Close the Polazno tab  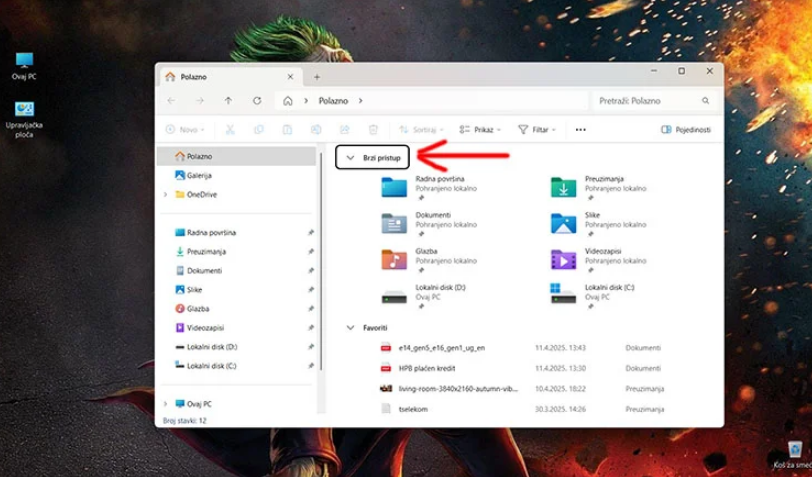tap(291, 77)
